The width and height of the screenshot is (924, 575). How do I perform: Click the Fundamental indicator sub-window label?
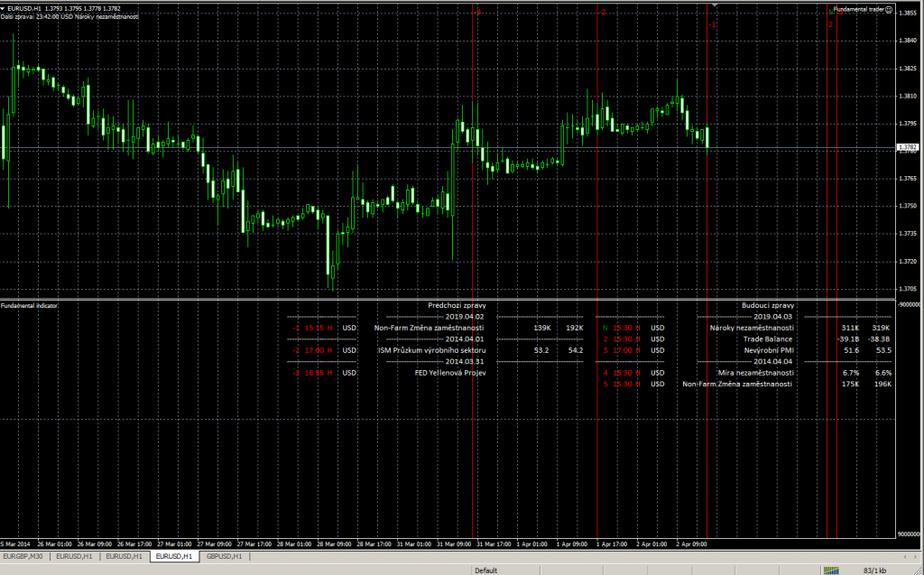pos(29,305)
